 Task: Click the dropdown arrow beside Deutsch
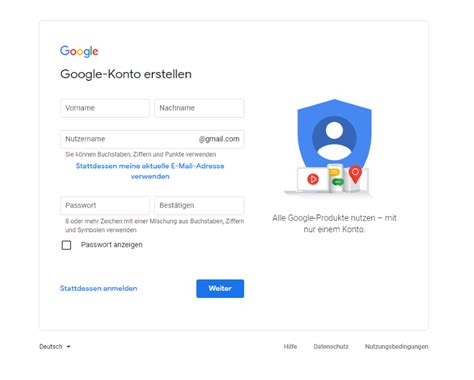pos(68,347)
